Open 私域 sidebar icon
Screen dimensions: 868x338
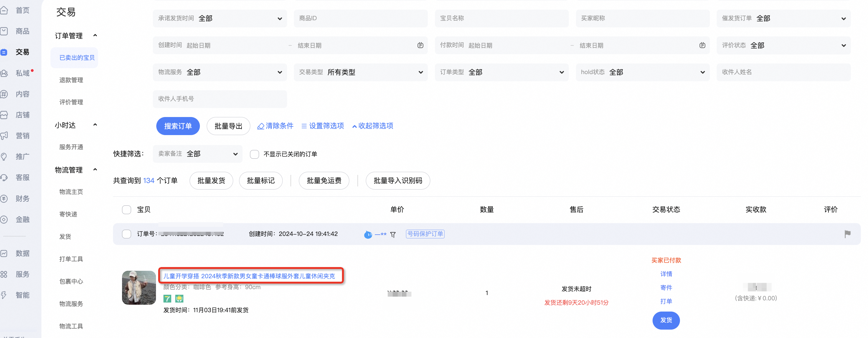(x=4, y=73)
